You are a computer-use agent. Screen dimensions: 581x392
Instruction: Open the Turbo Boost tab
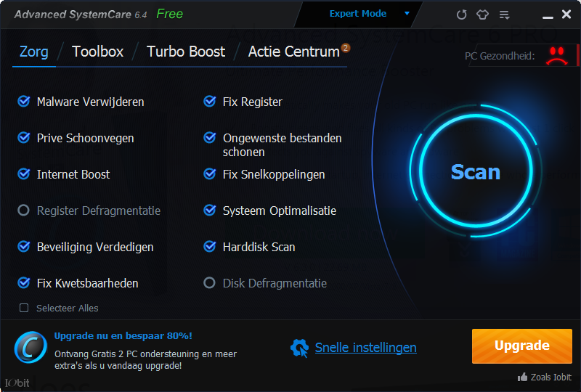pos(186,52)
